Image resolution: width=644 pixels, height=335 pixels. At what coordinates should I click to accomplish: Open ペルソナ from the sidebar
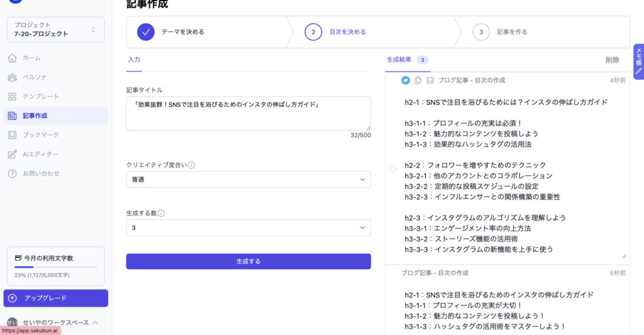tap(35, 77)
